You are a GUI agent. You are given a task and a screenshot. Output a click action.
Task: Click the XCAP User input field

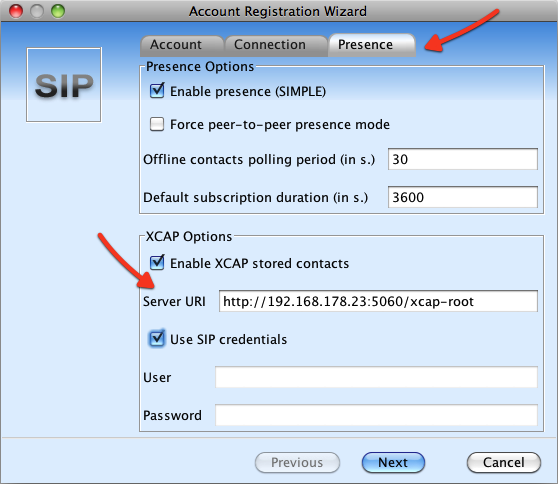click(x=377, y=377)
